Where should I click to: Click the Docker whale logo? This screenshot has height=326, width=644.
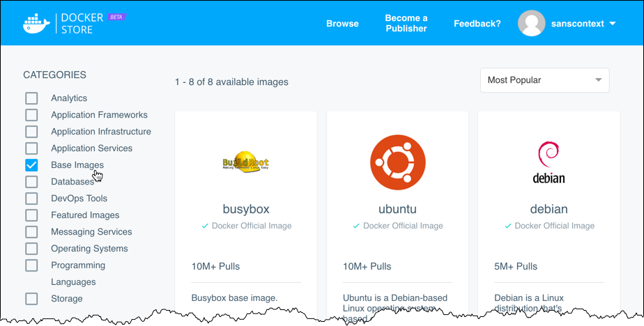(x=36, y=23)
